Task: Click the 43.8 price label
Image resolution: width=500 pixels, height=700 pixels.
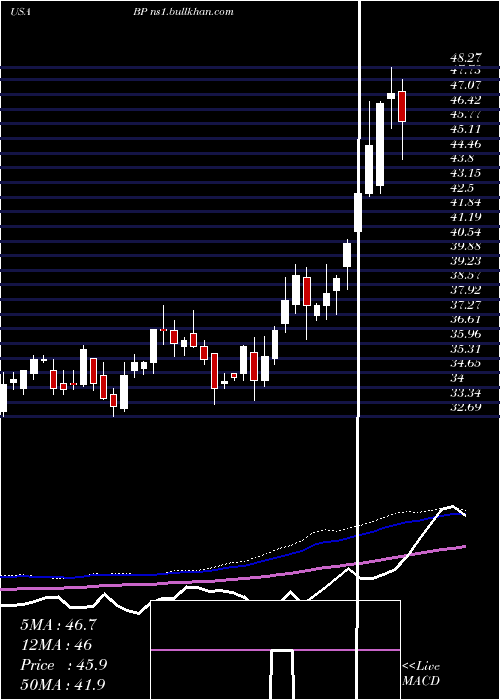Action: coord(463,158)
